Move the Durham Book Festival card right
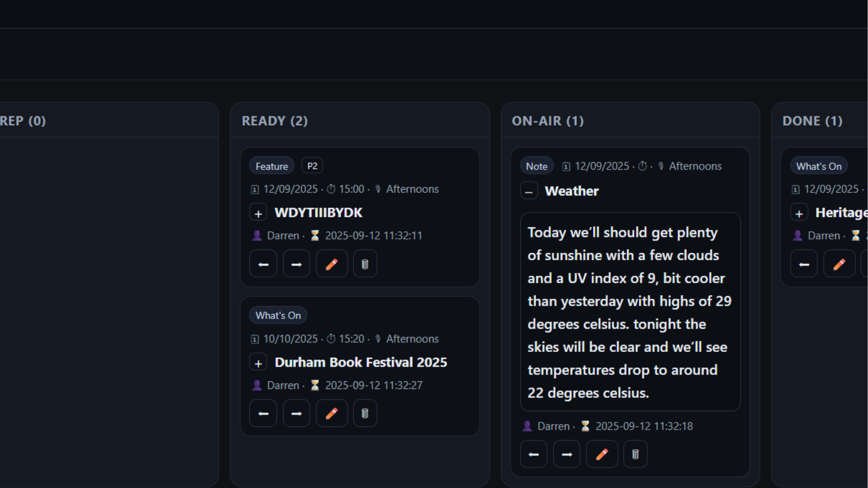The width and height of the screenshot is (868, 488). (x=296, y=413)
